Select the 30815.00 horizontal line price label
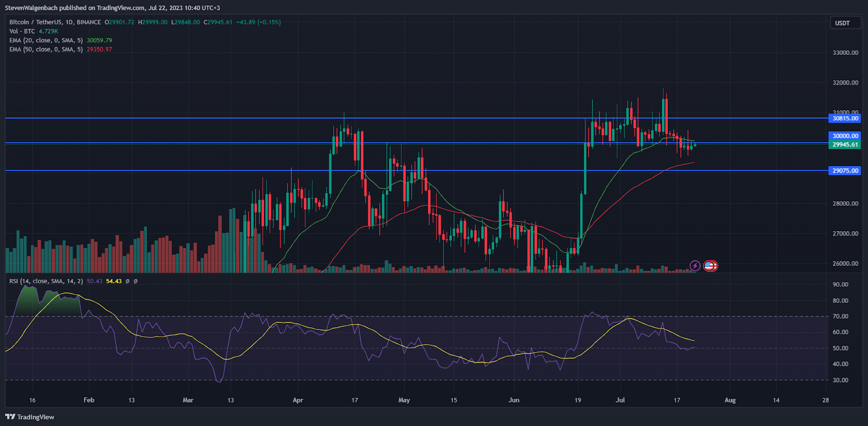 pyautogui.click(x=845, y=118)
